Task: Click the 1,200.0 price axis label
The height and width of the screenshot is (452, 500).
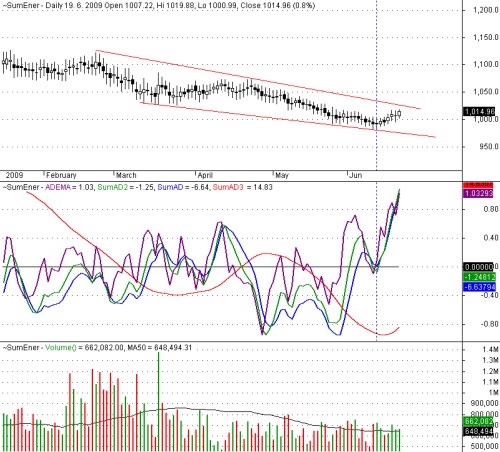Action: [486, 10]
